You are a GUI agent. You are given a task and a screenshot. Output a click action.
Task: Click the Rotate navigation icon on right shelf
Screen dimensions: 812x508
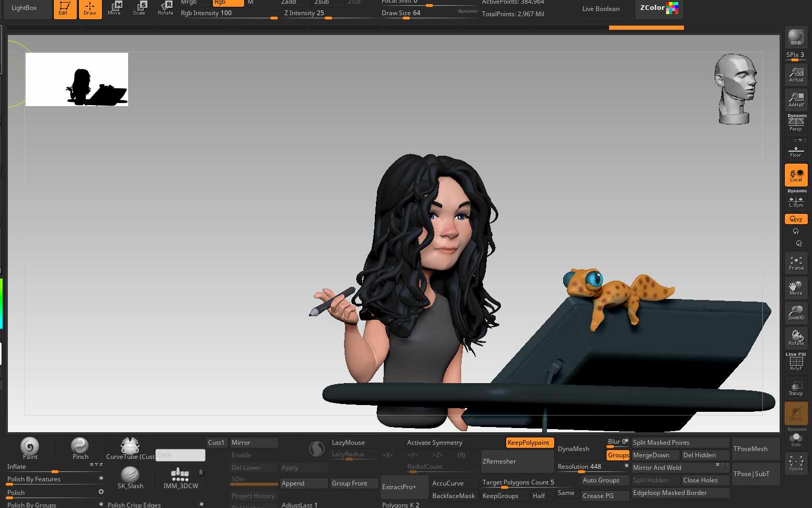click(796, 338)
